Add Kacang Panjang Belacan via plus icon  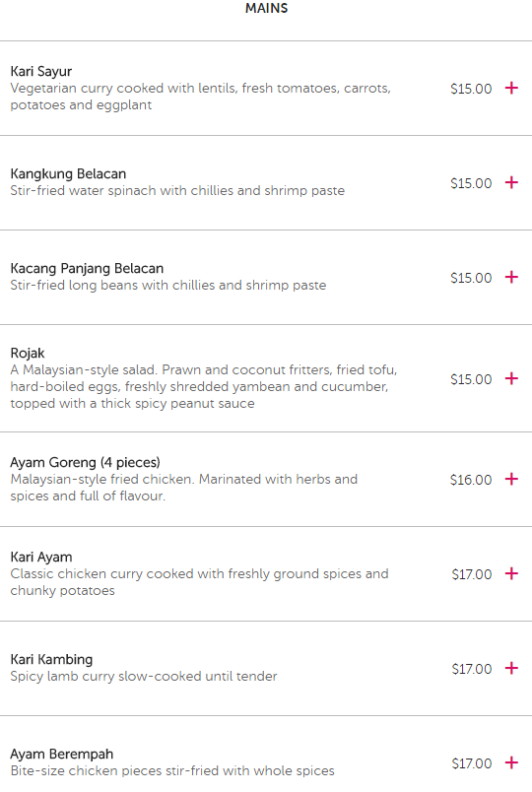[511, 277]
